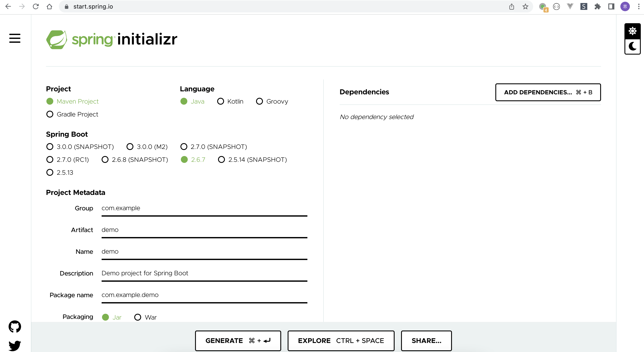
Task: Reload the current page
Action: tap(36, 6)
